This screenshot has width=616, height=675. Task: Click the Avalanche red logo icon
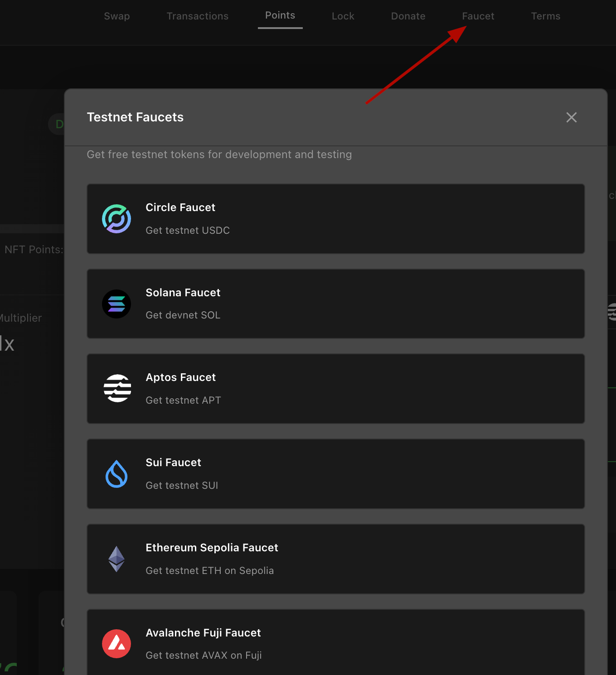[x=116, y=644]
